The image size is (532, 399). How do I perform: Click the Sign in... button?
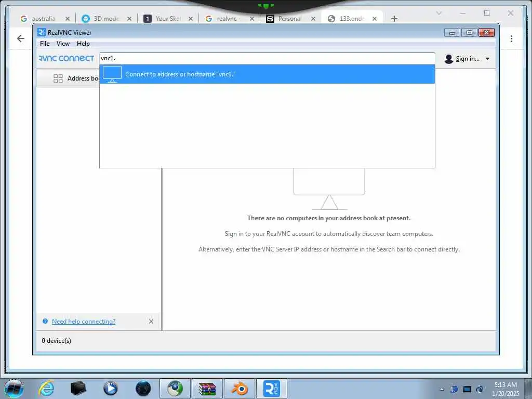point(467,59)
